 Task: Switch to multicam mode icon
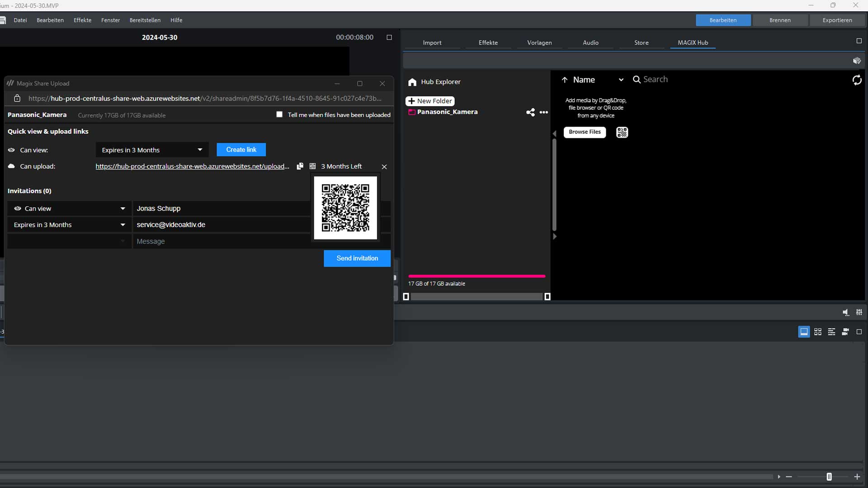pyautogui.click(x=845, y=332)
